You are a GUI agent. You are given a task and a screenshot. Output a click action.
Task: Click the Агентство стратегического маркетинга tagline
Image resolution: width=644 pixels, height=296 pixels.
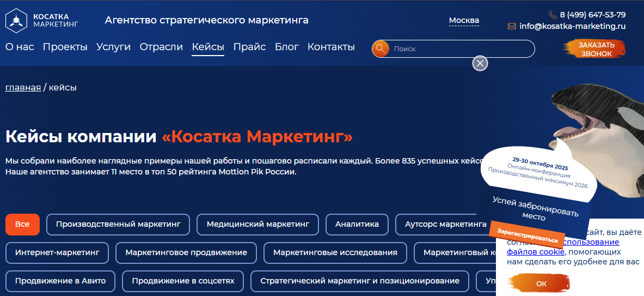tap(206, 20)
